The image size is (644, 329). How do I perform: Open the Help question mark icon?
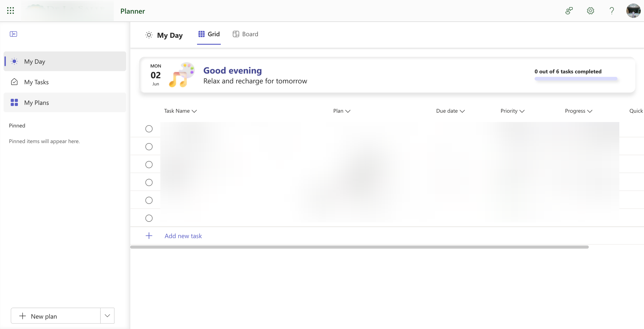(x=612, y=11)
